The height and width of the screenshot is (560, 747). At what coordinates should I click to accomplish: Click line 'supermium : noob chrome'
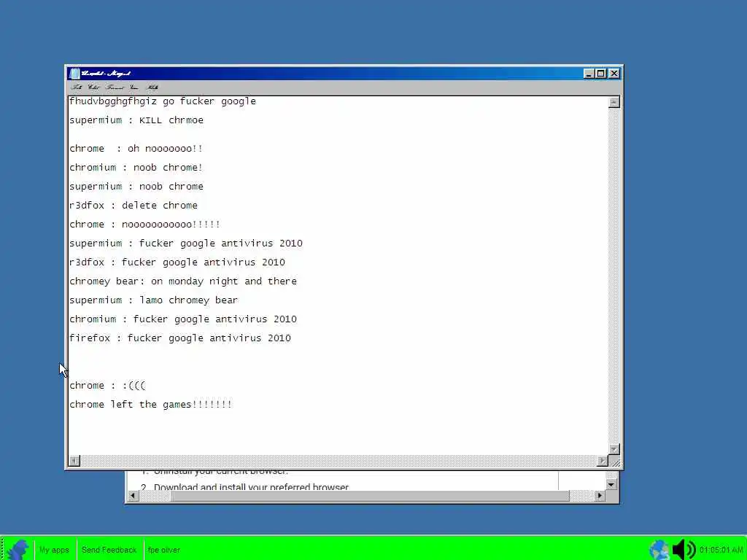coord(136,187)
